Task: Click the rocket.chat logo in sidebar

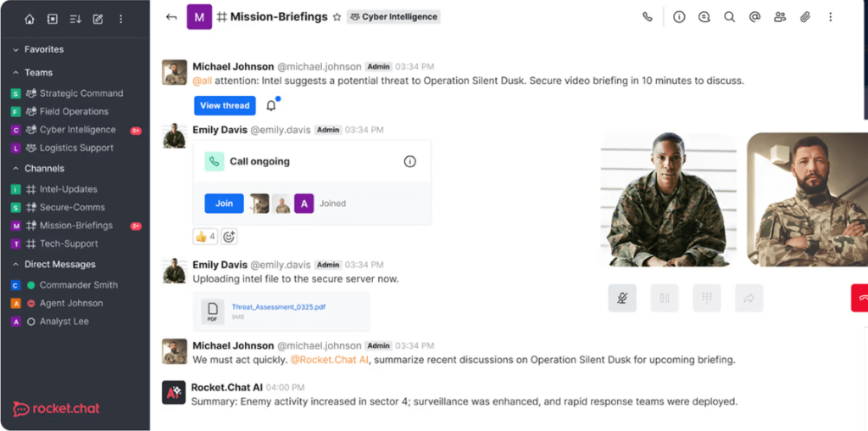Action: tap(57, 409)
